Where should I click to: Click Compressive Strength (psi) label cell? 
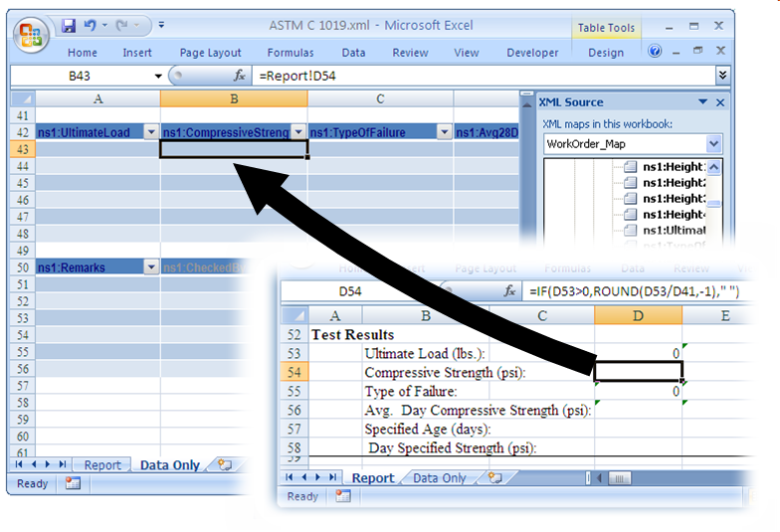point(444,372)
